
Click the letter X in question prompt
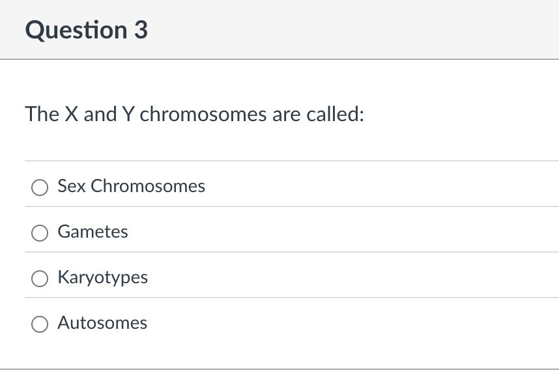[x=71, y=115]
